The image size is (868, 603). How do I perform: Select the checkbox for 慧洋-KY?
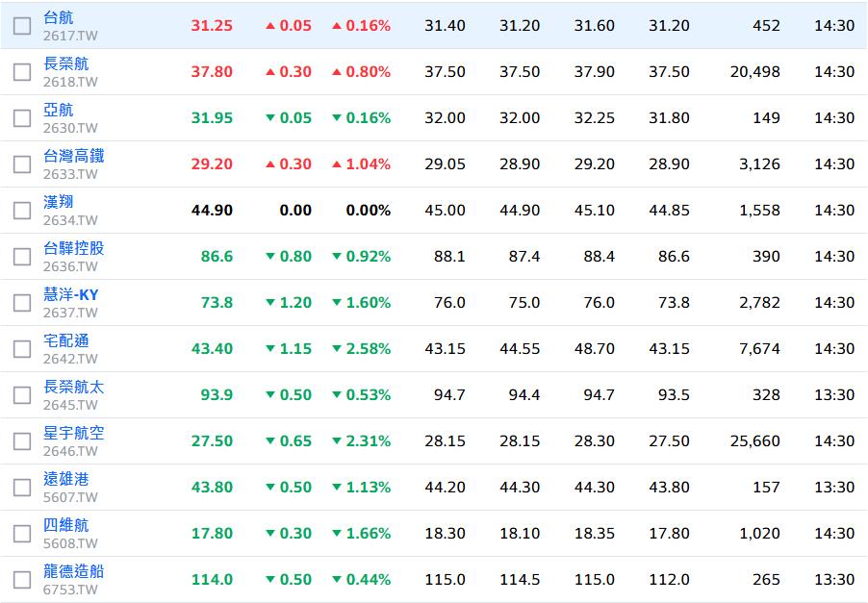click(x=22, y=303)
